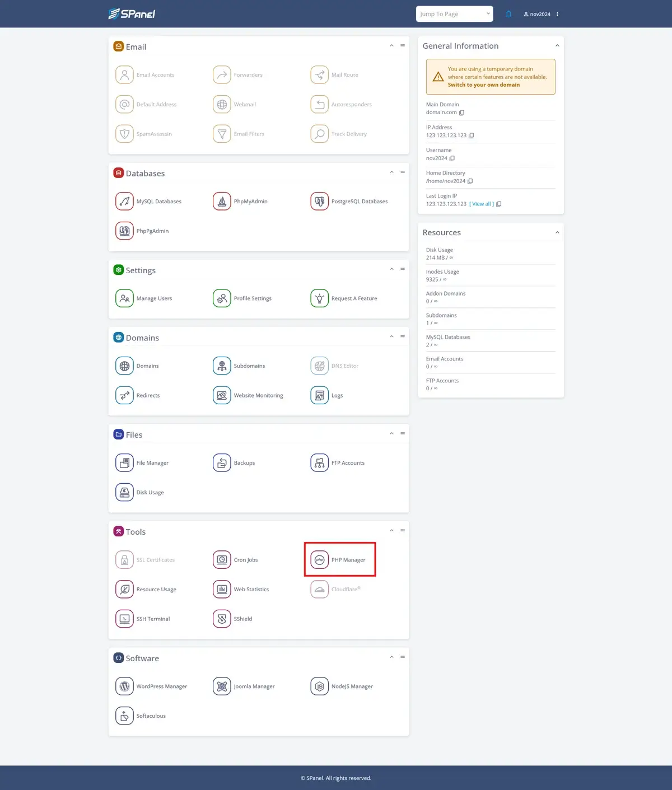
Task: Click Switch to your own domain
Action: 483,85
